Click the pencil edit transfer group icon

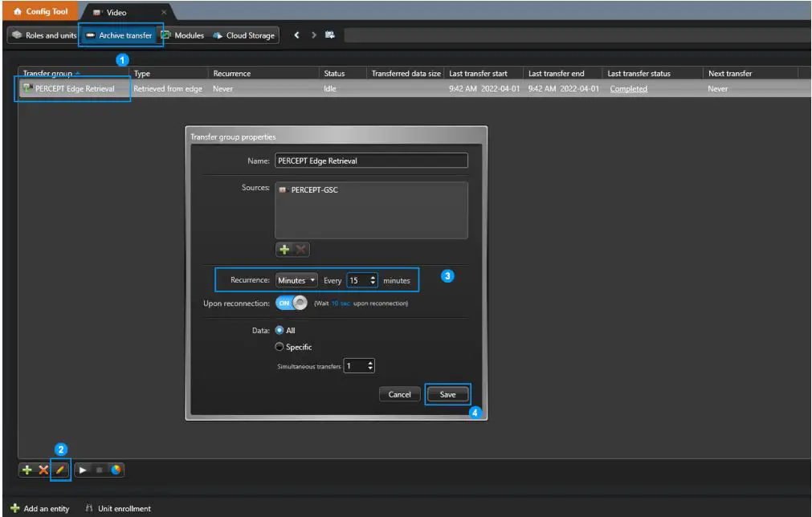click(x=61, y=470)
